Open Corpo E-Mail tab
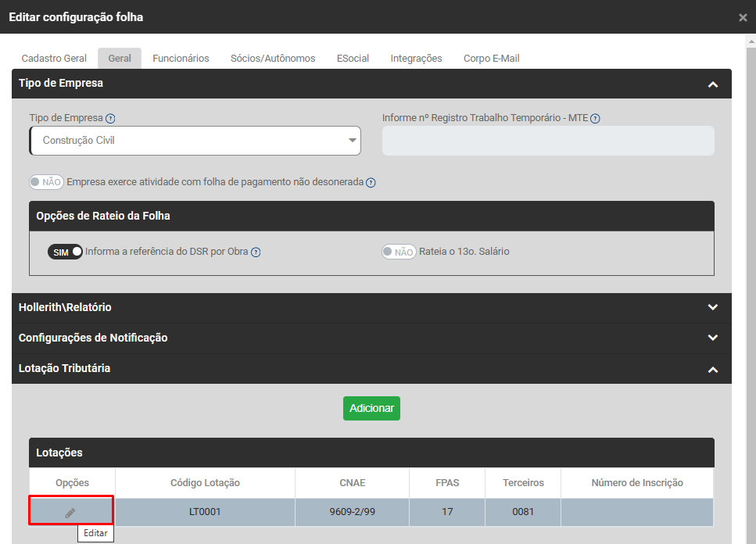756x544 pixels. 491,59
